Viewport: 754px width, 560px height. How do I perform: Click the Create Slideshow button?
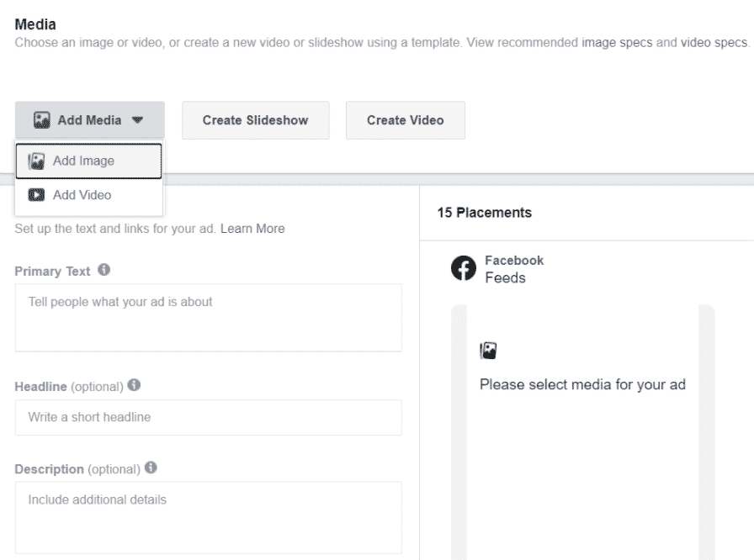[x=255, y=120]
